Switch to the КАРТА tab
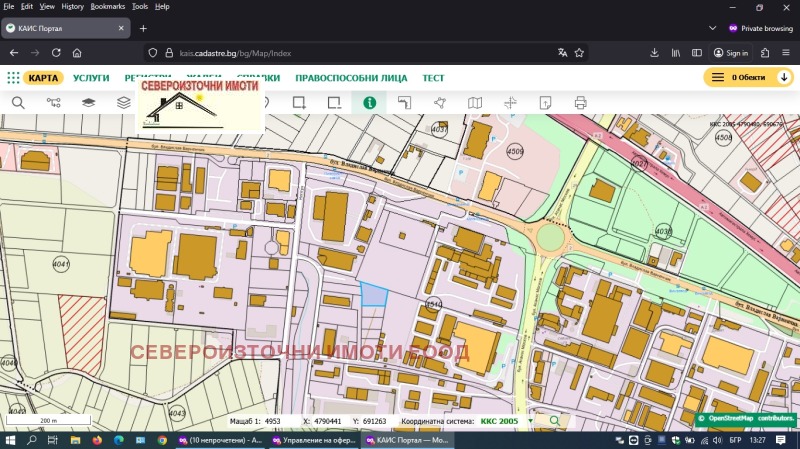This screenshot has height=449, width=800. [x=43, y=78]
